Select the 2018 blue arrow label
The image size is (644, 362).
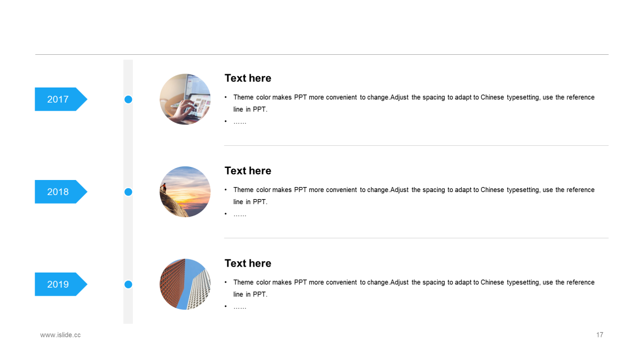61,192
